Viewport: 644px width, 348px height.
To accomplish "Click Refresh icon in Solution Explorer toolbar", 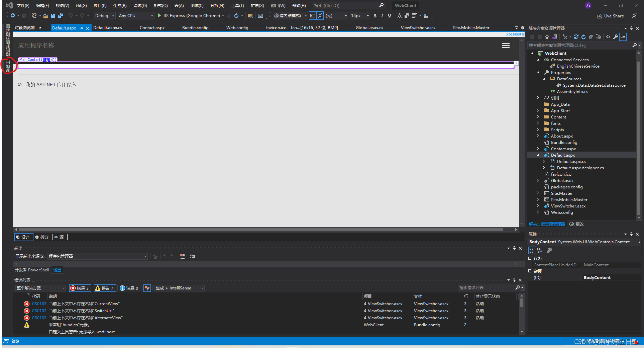I will tap(583, 37).
